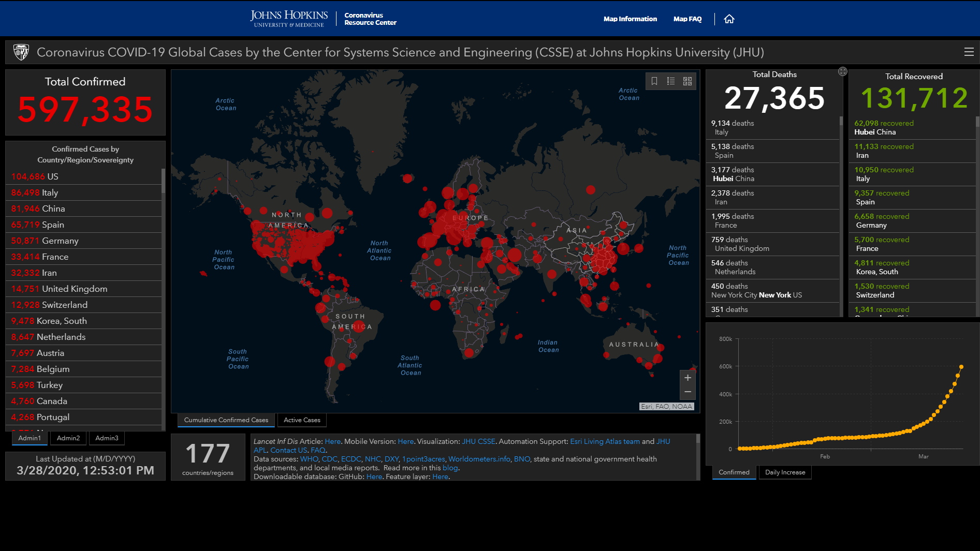Select Portugal in confirmed cases list
This screenshot has height=551, width=980.
point(83,417)
